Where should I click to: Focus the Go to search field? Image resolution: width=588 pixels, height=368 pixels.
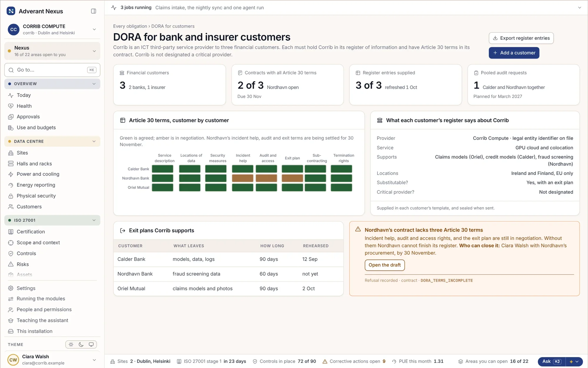pos(52,70)
